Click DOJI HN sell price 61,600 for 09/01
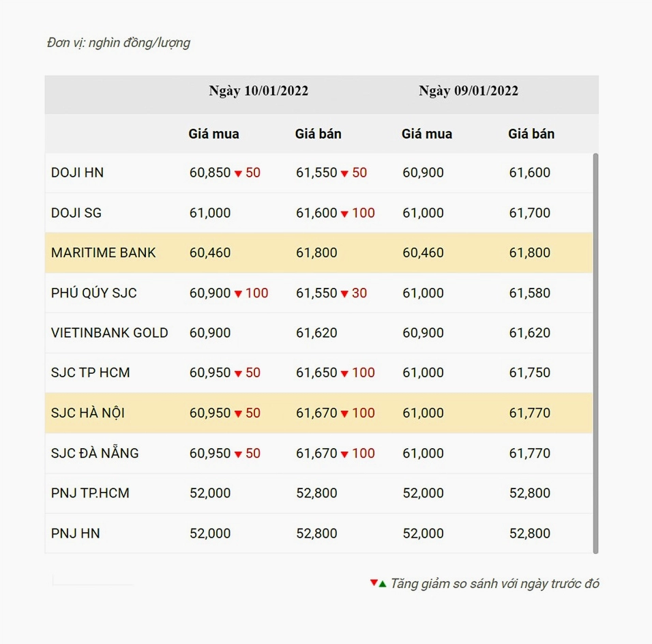Screen dimensions: 652x644 (529, 173)
